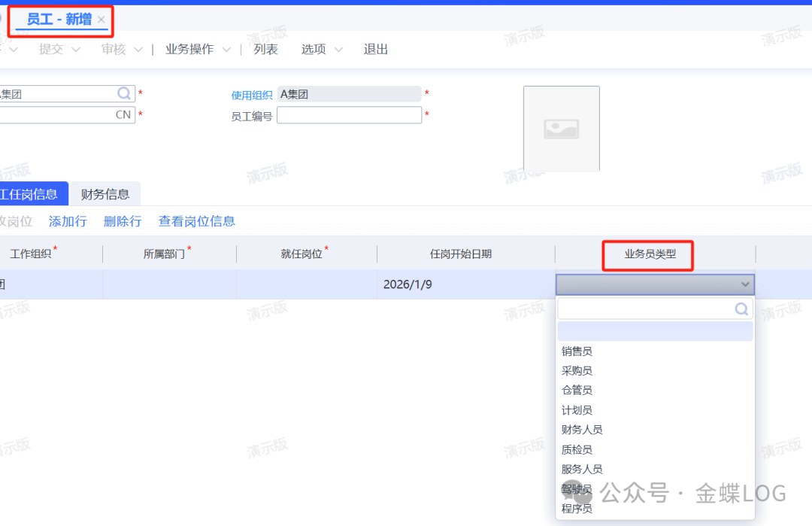Select 销售员 from the dropdown list
812x526 pixels.
click(x=577, y=351)
